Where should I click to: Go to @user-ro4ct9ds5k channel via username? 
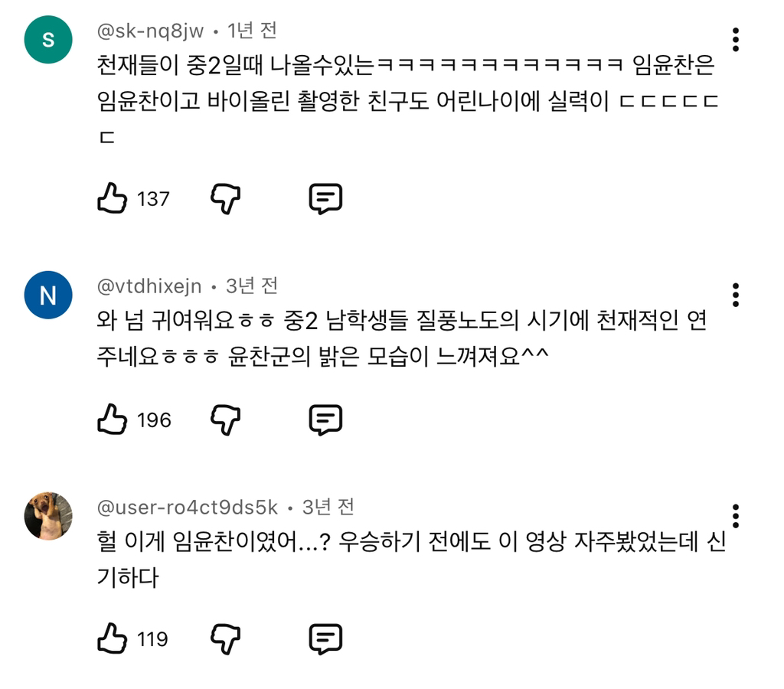point(188,508)
